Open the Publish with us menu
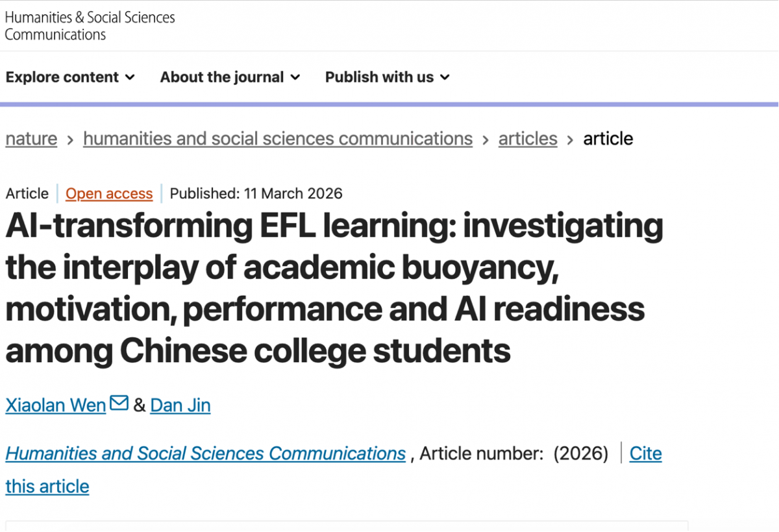 click(378, 77)
